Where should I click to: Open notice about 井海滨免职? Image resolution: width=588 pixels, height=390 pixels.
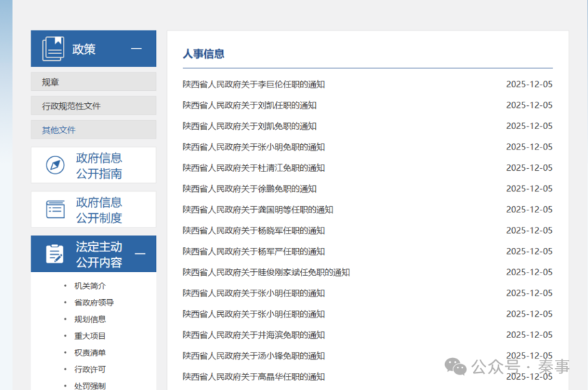click(253, 335)
